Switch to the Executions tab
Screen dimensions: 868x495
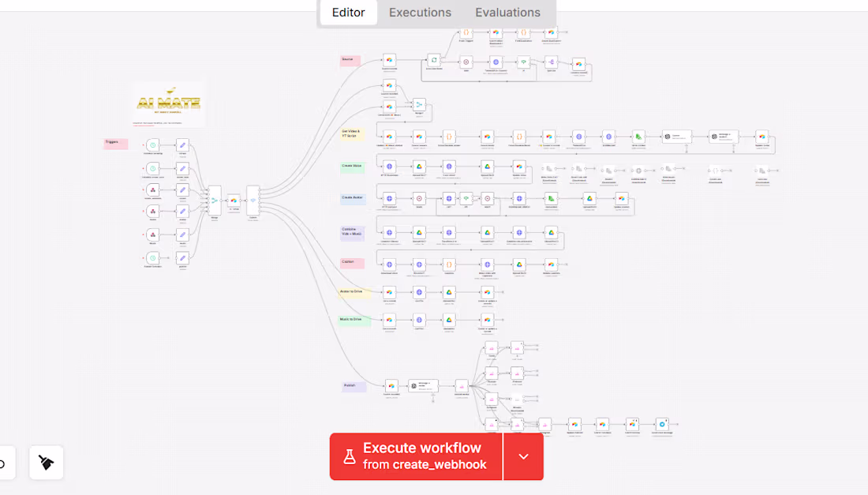[420, 12]
